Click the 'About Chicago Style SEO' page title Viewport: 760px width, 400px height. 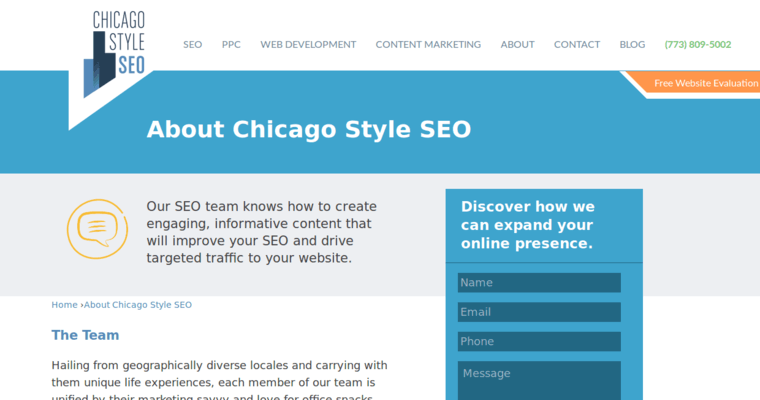[x=309, y=129]
